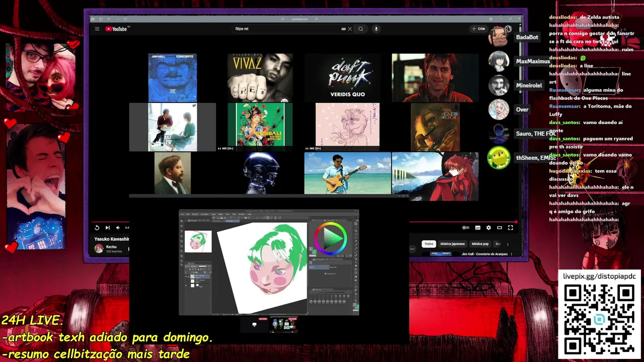This screenshot has height=362, width=644.
Task: Toggle subtitles in the video player
Action: [x=477, y=228]
